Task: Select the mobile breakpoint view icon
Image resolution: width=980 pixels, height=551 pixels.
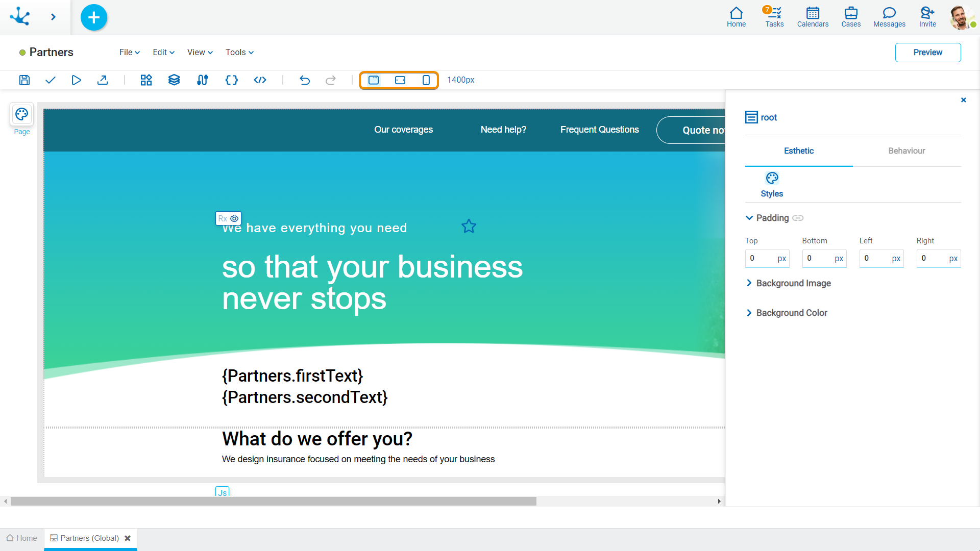Action: 426,80
